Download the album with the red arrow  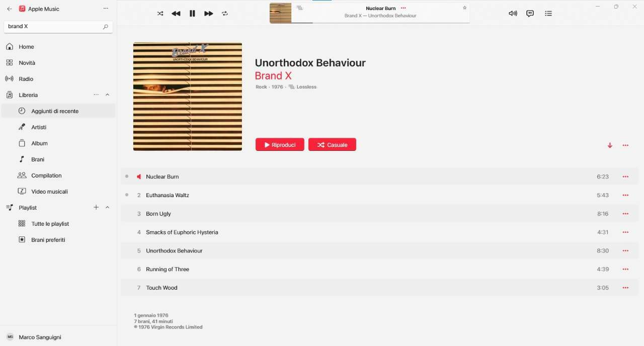[610, 145]
